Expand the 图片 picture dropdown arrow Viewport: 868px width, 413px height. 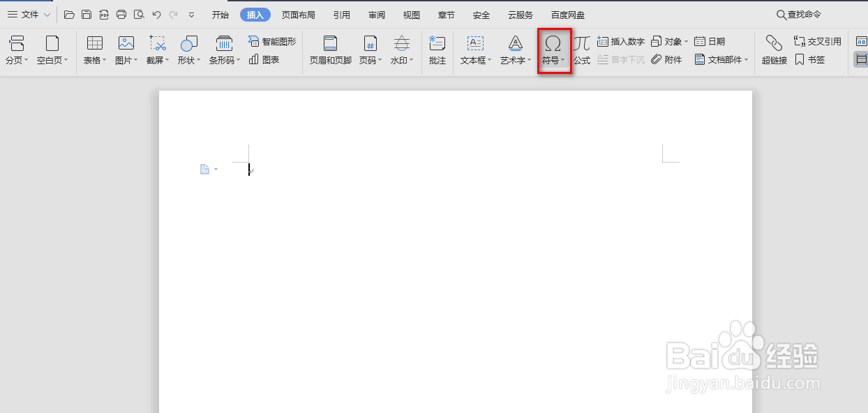(137, 60)
